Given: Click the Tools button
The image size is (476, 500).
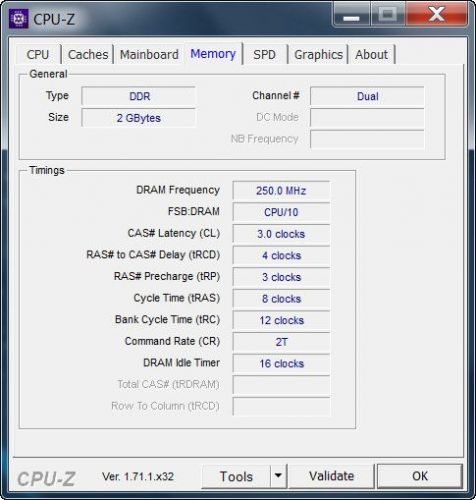Looking at the screenshot, I should 236,476.
